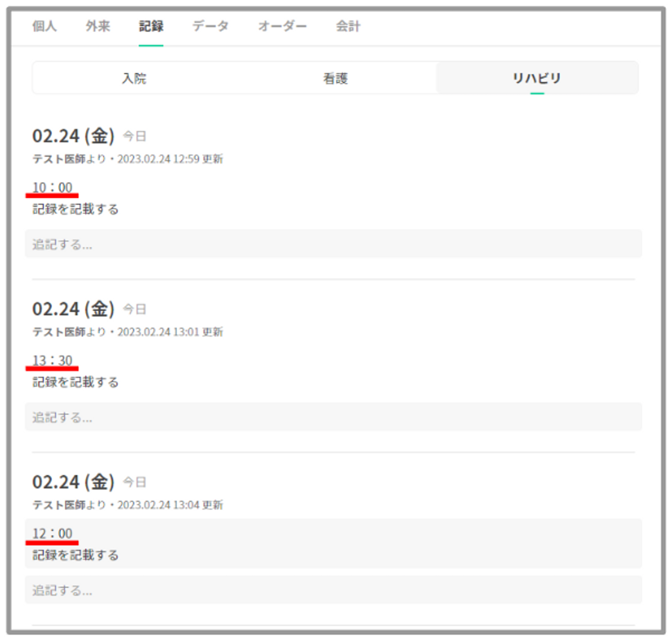Switch to the 外来 tab
Image resolution: width=672 pixels, height=641 pixels.
coord(98,26)
